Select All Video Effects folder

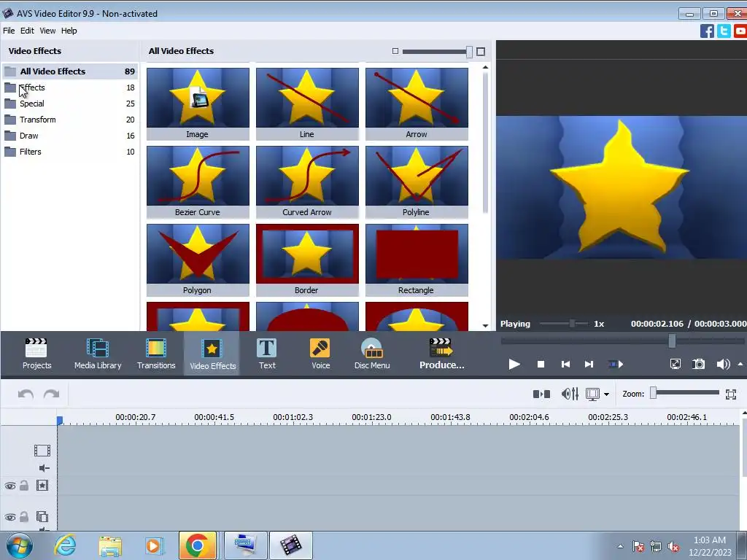[x=70, y=71]
